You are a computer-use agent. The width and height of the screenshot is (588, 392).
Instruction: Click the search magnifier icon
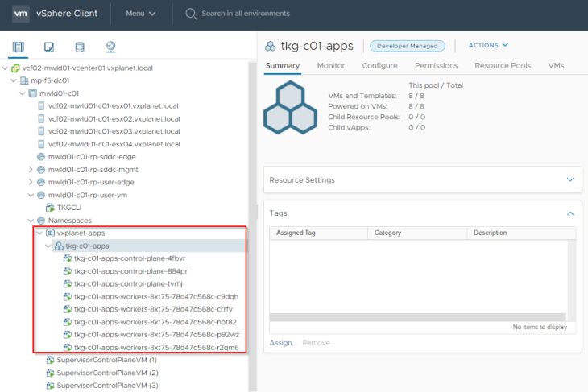[191, 14]
